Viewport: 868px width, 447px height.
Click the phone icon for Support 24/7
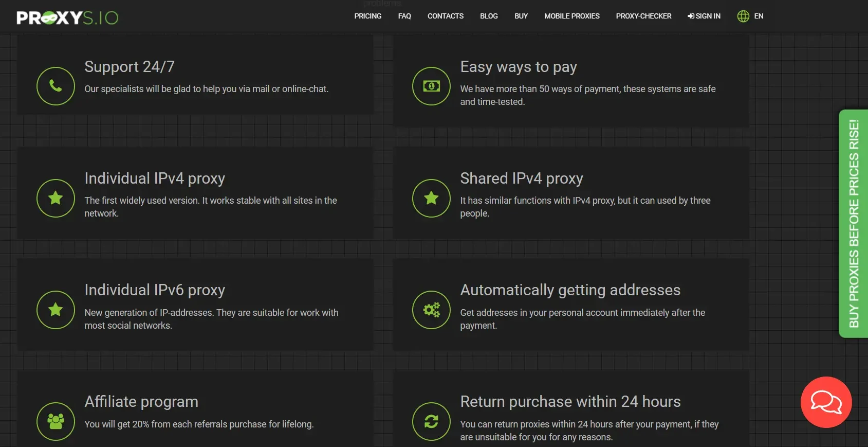[56, 86]
